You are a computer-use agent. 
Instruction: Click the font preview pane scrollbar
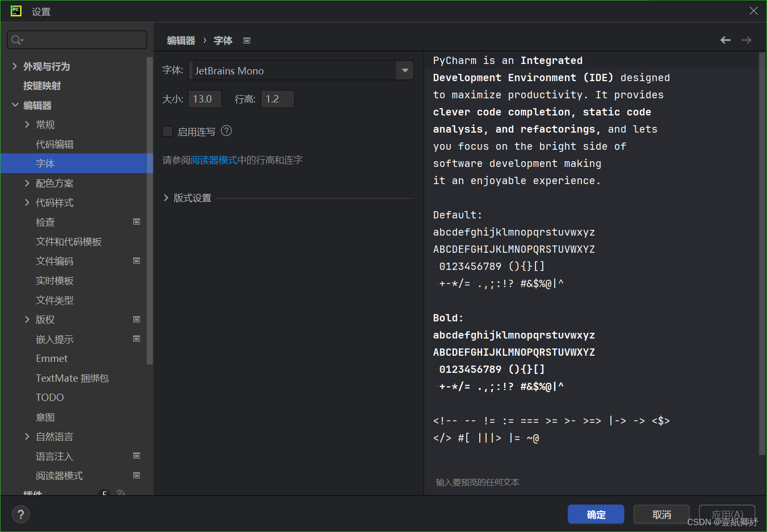[x=762, y=254]
